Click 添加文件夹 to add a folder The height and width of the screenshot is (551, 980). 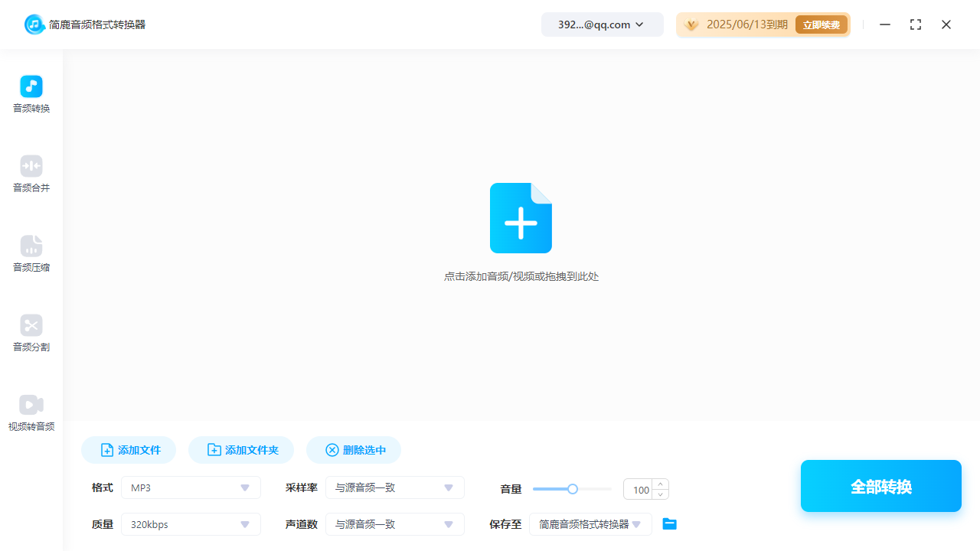[x=240, y=450]
